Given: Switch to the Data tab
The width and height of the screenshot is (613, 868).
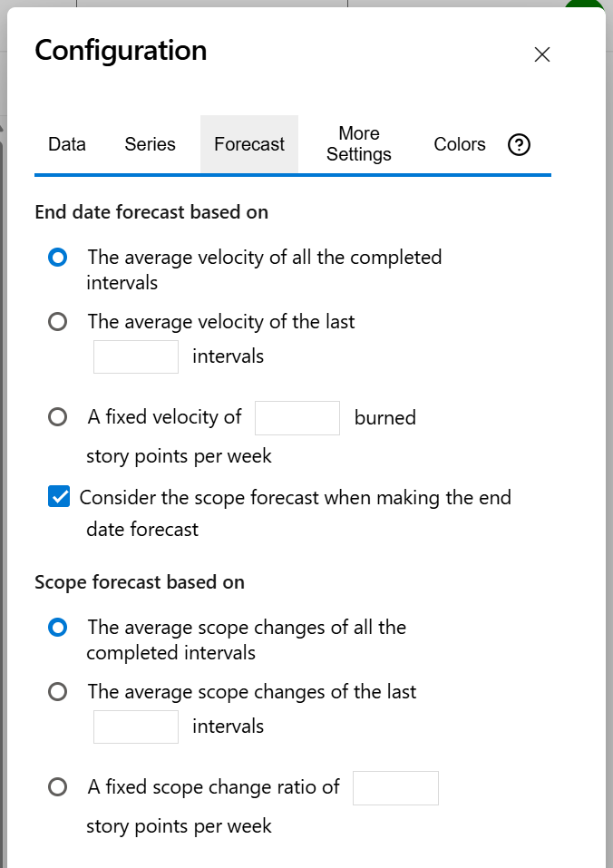Looking at the screenshot, I should coord(66,144).
